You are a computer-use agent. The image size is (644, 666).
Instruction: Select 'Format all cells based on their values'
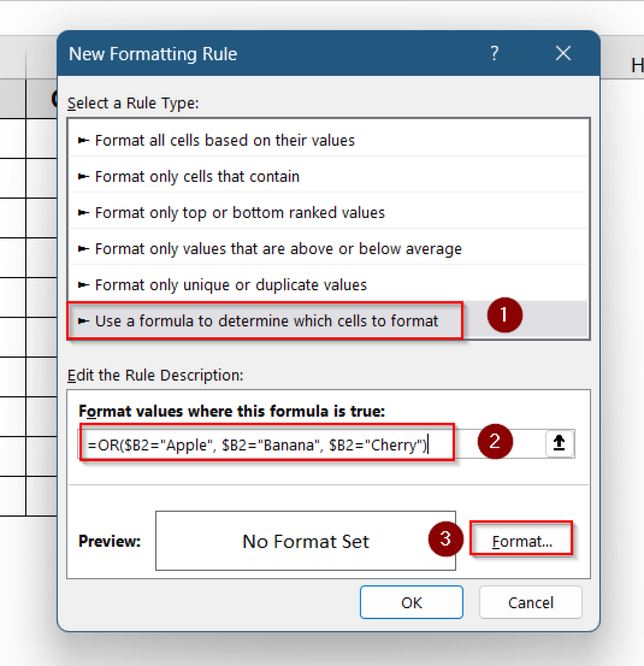pos(224,140)
